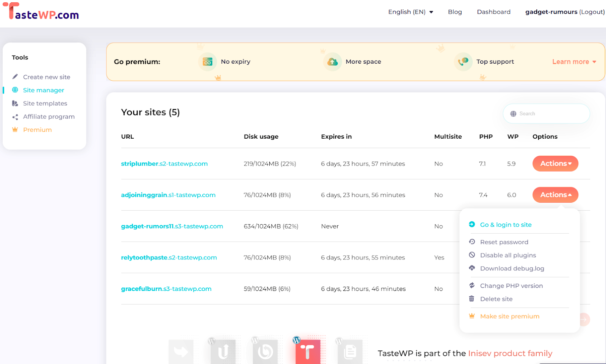Click the upward-arrow plugin icon in the footer
Image resolution: width=606 pixels, height=364 pixels.
[223, 352]
